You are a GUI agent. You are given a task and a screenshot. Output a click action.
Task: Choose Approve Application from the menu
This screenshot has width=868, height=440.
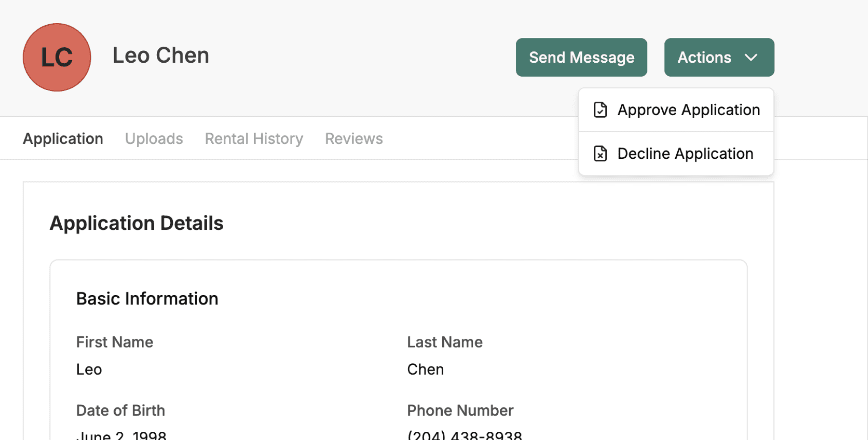(x=688, y=110)
